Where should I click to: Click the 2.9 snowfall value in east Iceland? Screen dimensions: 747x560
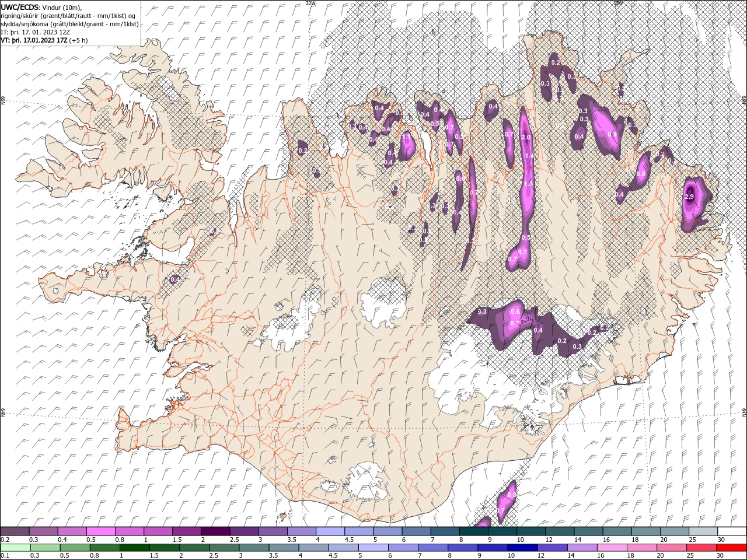(689, 197)
